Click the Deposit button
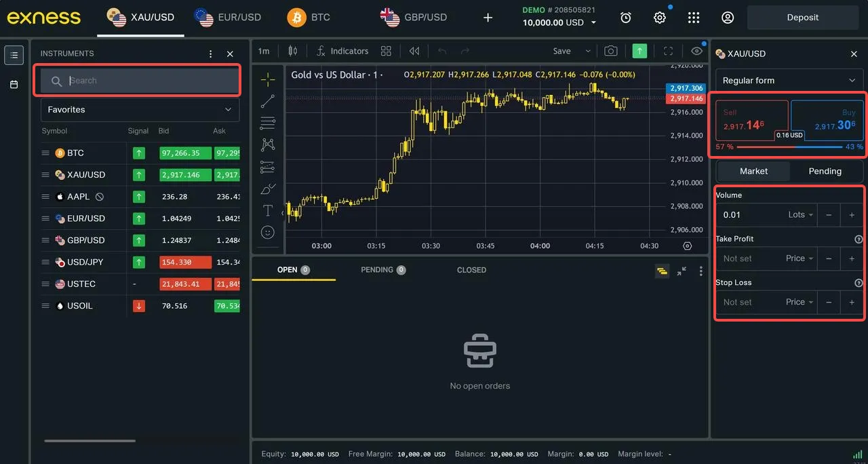 pyautogui.click(x=803, y=18)
